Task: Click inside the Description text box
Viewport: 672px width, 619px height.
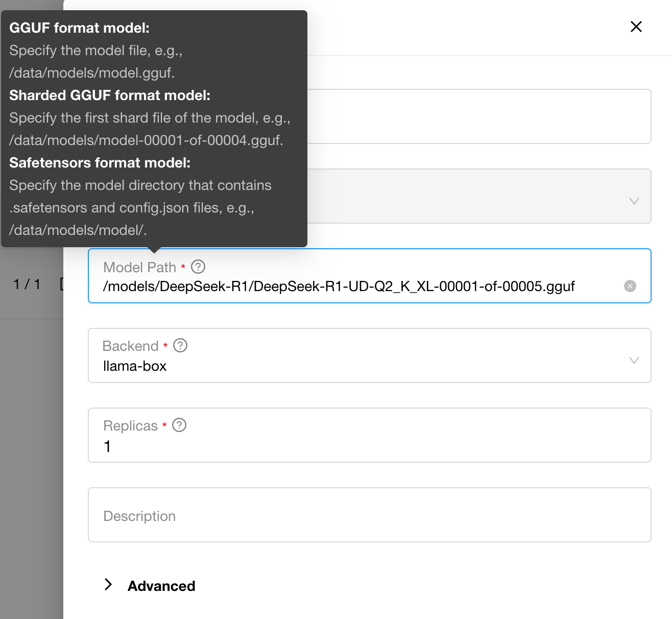Action: [x=370, y=515]
